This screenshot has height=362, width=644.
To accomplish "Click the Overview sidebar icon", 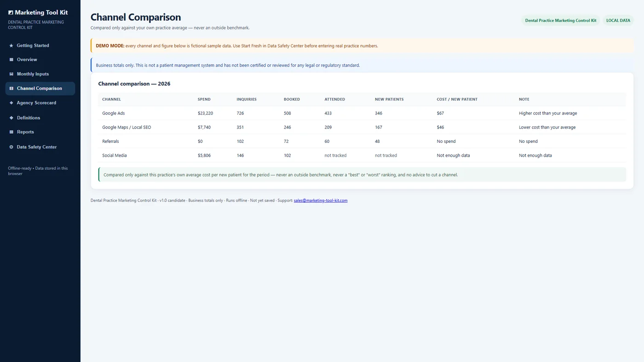I will (11, 60).
